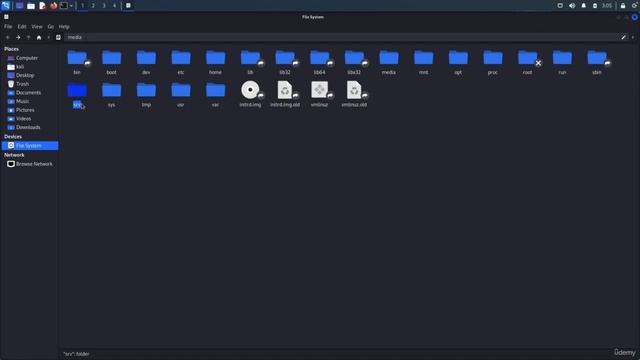Select the bin folder icon
The height and width of the screenshot is (360, 640).
click(x=77, y=58)
